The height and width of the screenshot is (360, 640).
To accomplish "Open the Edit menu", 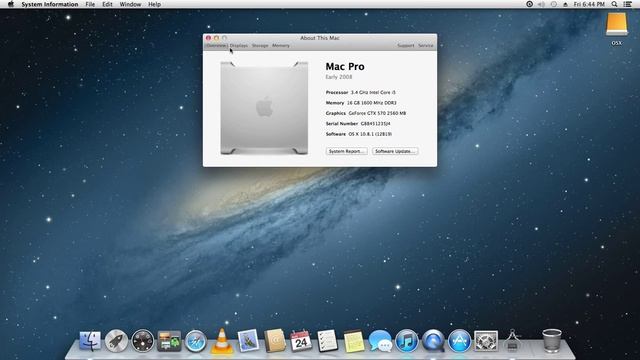I will [x=107, y=4].
